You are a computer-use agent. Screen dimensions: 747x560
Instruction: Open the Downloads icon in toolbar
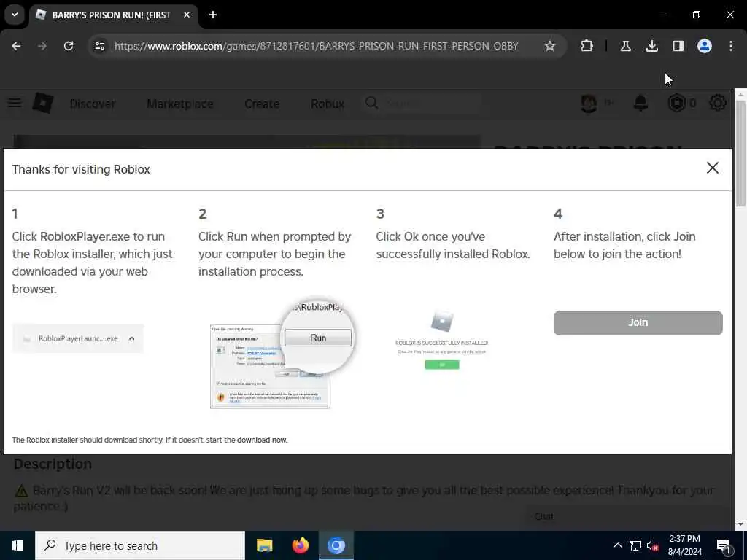point(651,46)
